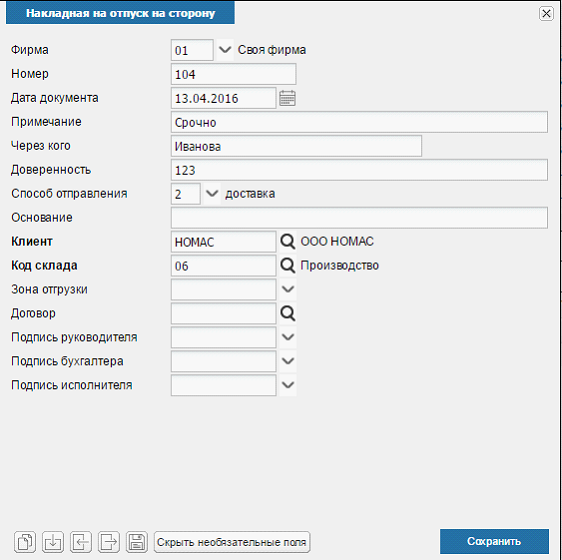The height and width of the screenshot is (560, 562).
Task: Click the right-arrow export icon
Action: pos(109,542)
